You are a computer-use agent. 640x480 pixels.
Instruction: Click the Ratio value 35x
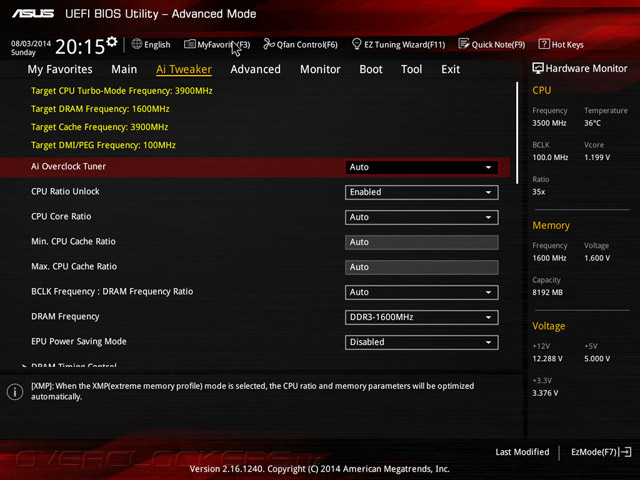538,191
